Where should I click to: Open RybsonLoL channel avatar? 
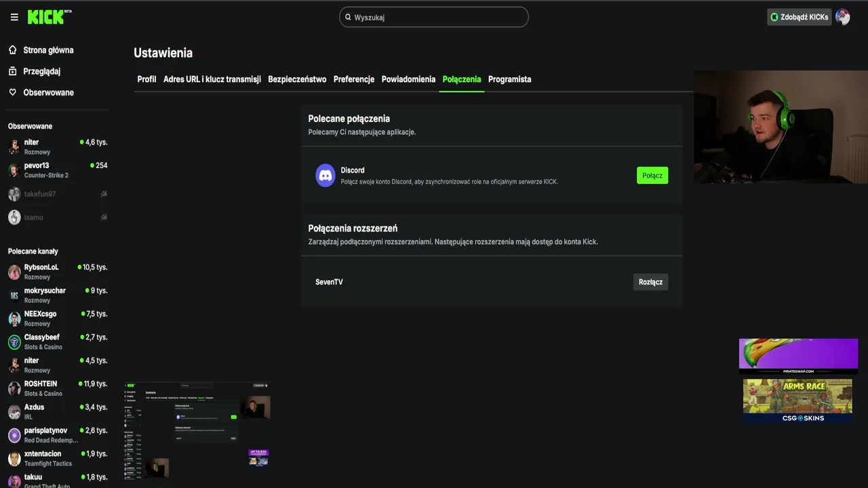(14, 272)
